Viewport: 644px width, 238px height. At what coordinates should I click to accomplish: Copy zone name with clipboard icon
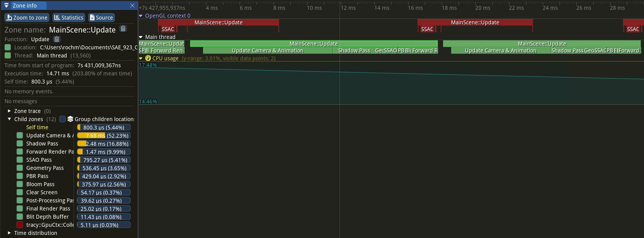(x=123, y=29)
